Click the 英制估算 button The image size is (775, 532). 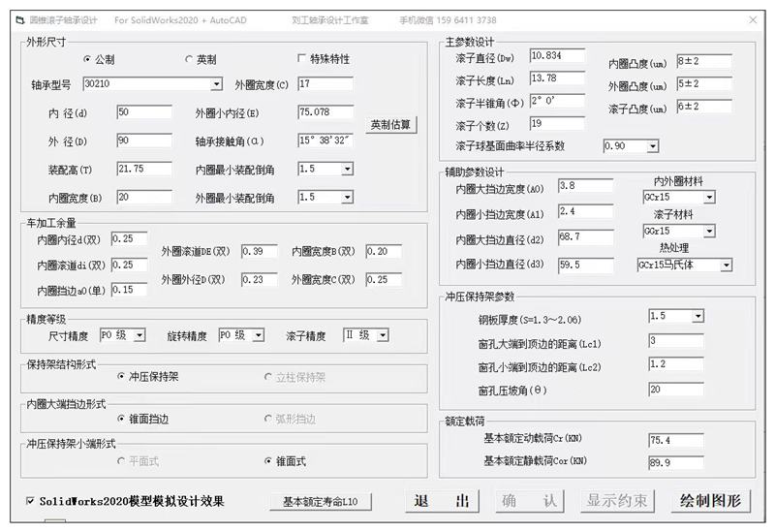(x=391, y=125)
